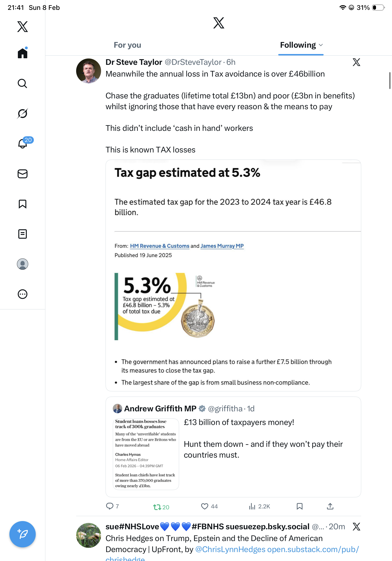Image resolution: width=392 pixels, height=561 pixels.
Task: Undo repost on Dr Steve Taylor's post
Action: 157,507
